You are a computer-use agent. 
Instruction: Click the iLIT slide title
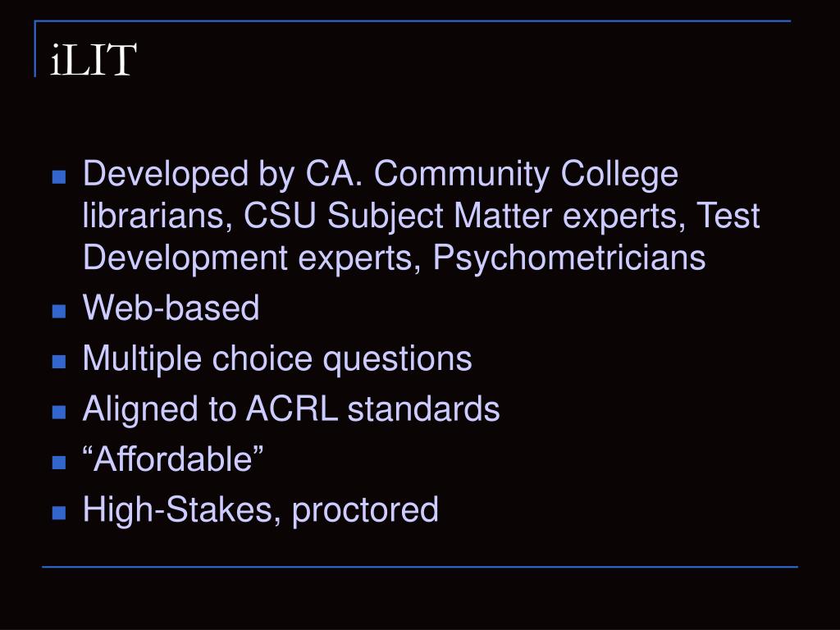tap(94, 59)
